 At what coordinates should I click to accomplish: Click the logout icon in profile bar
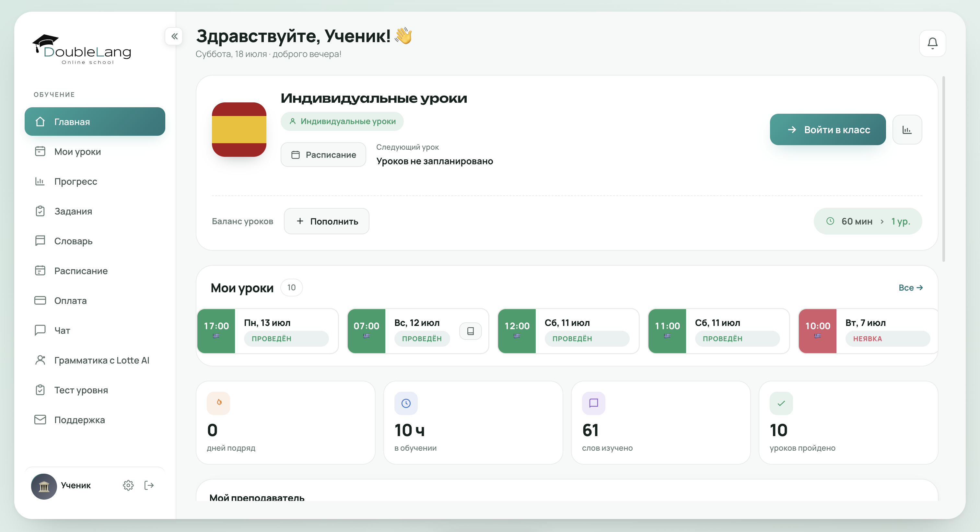click(x=149, y=485)
